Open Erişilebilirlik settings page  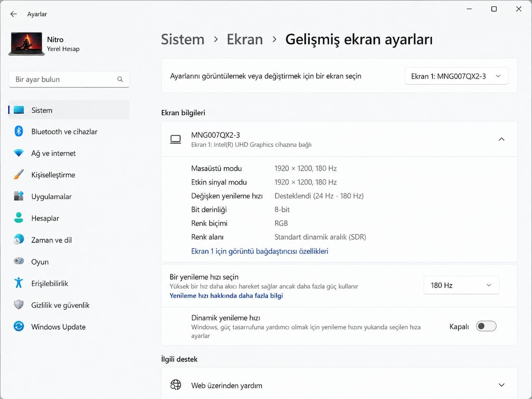[x=49, y=284]
